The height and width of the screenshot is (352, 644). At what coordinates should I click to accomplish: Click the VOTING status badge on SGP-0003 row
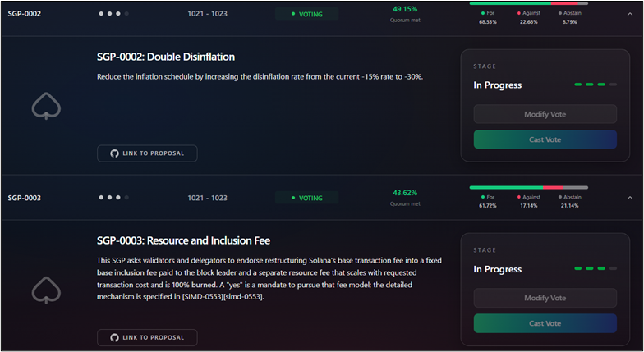[x=307, y=198]
